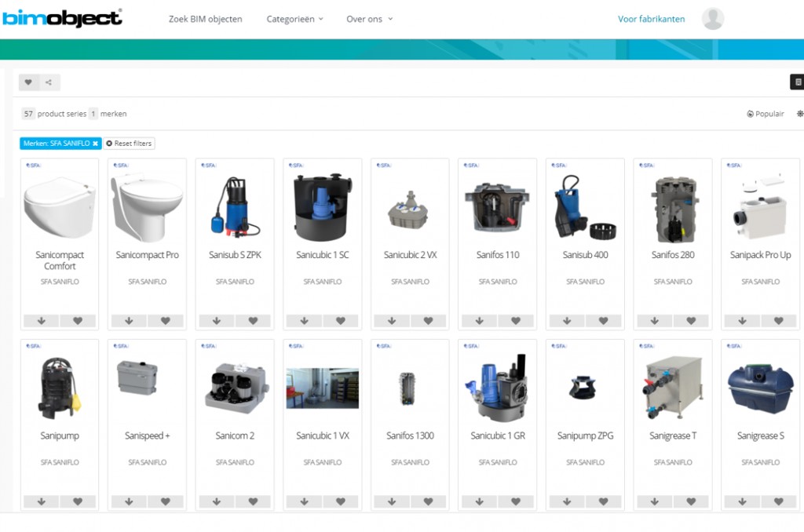This screenshot has height=532, width=804.
Task: Expand the Categorieën dropdown menu
Action: coord(294,19)
